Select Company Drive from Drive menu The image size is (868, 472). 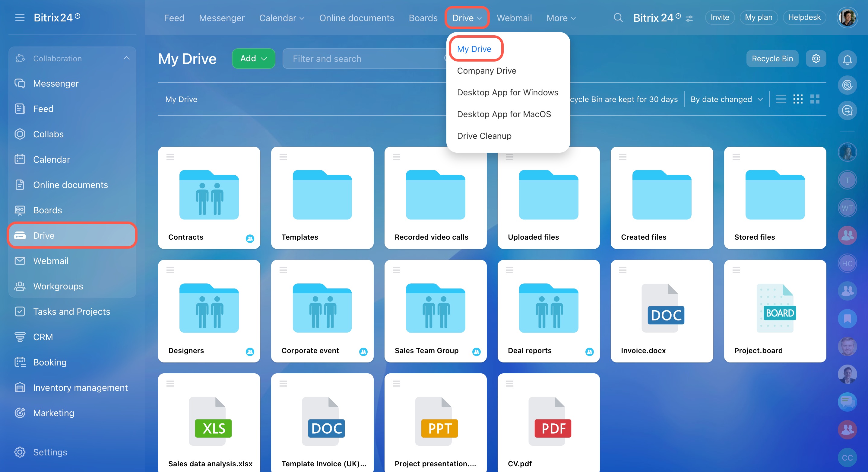click(486, 71)
